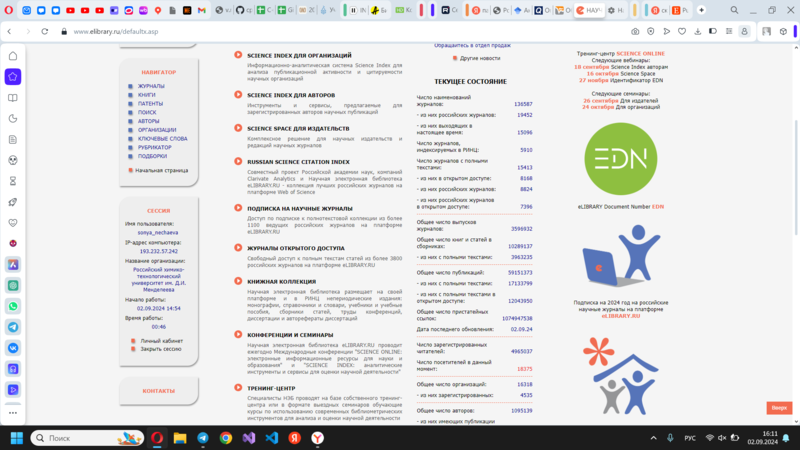Open the ЖУРНАЛЫ navigator link
Screen dimensions: 800x450
click(151, 86)
